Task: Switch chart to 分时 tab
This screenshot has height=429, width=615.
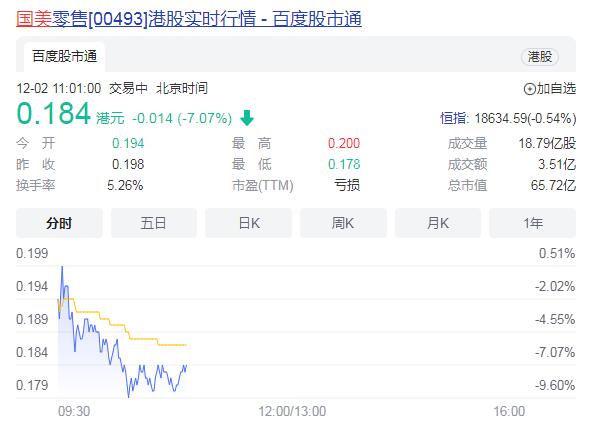Action: coord(59,223)
